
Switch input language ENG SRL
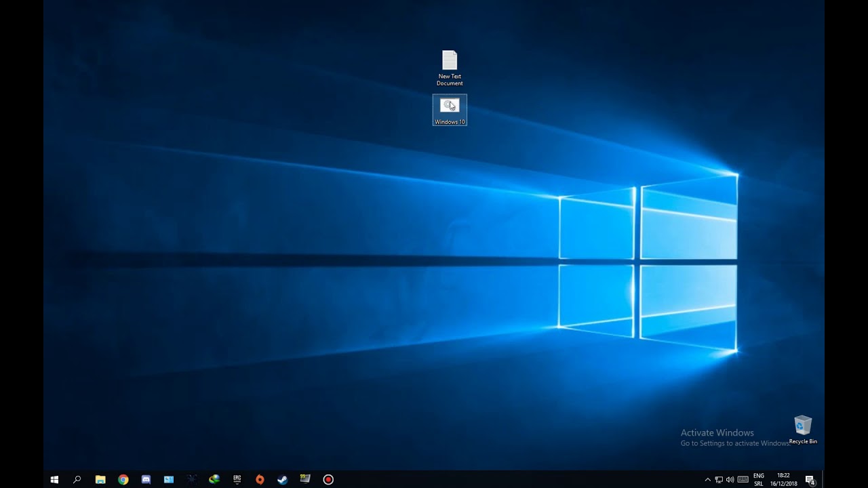[759, 479]
